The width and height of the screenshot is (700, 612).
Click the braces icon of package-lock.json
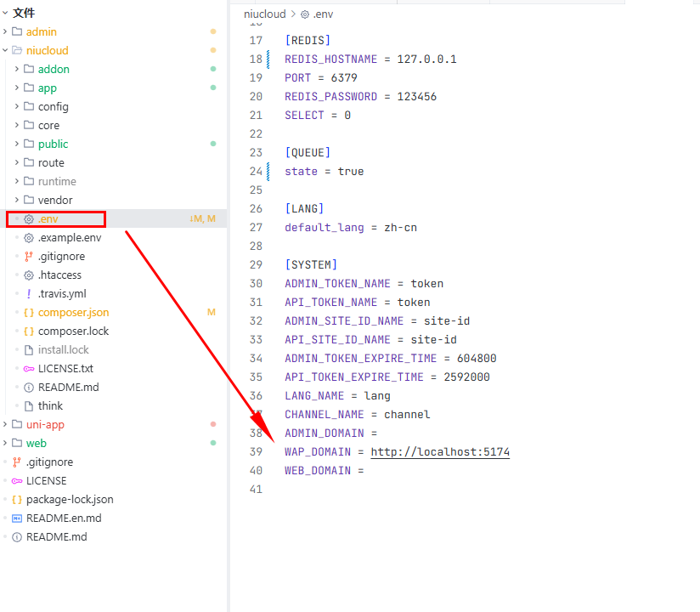17,500
